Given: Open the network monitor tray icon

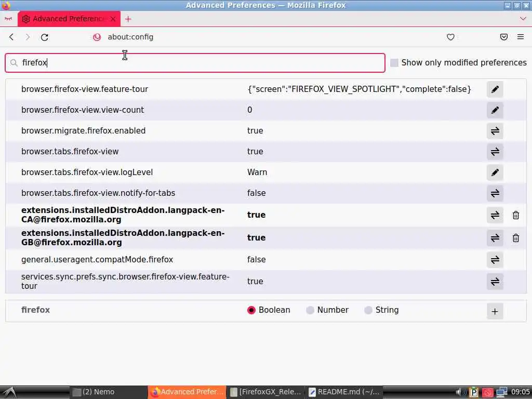Looking at the screenshot, I should point(501,392).
